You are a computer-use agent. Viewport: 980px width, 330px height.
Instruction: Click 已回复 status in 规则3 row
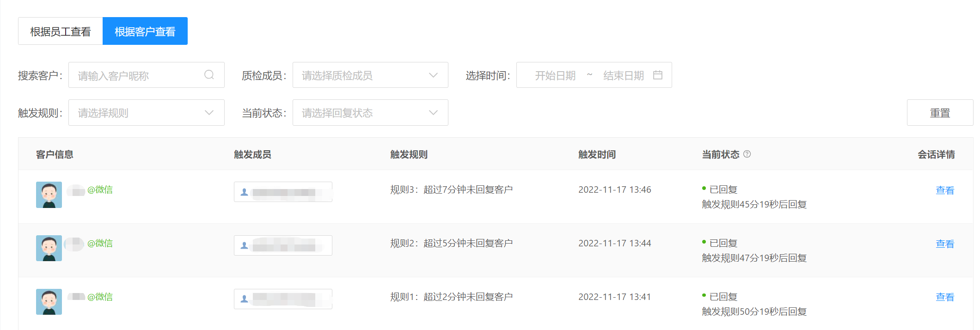tap(723, 189)
